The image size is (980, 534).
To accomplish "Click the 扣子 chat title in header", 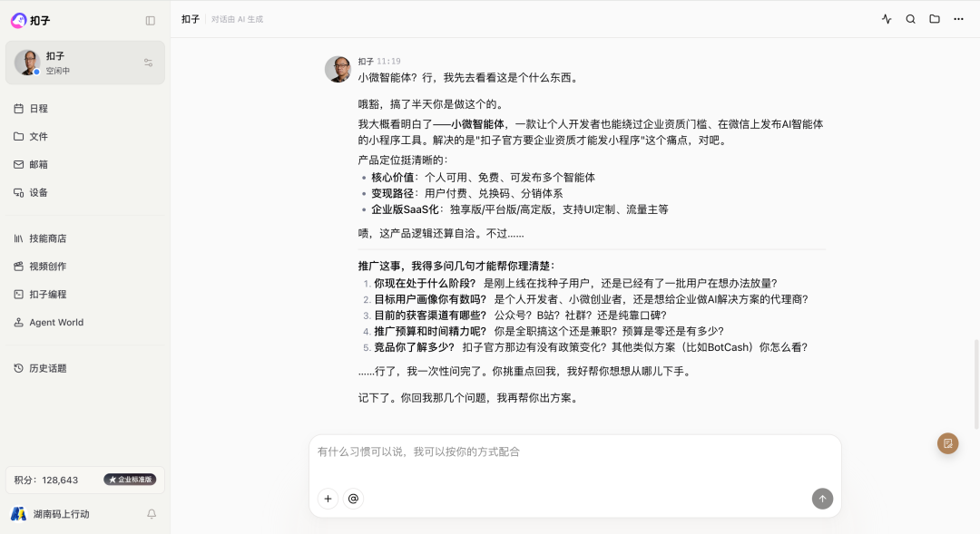I will [191, 19].
